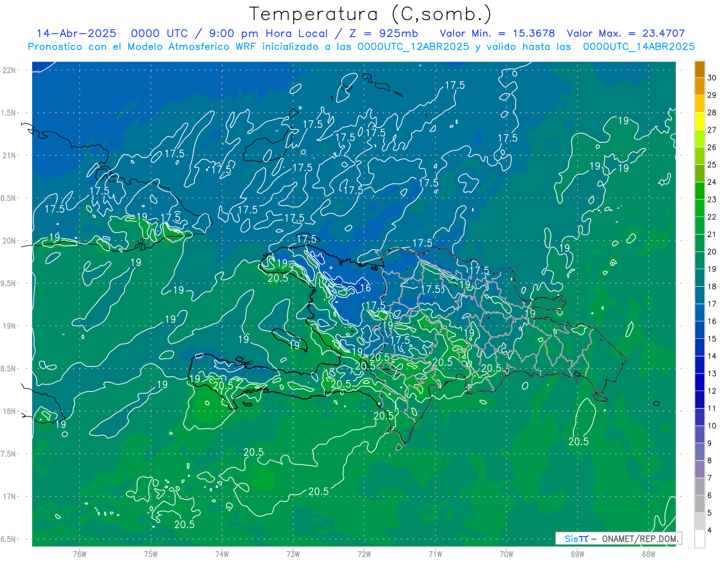
Task: Click 'Valor Max. = 23.4707'
Action: pyautogui.click(x=626, y=33)
